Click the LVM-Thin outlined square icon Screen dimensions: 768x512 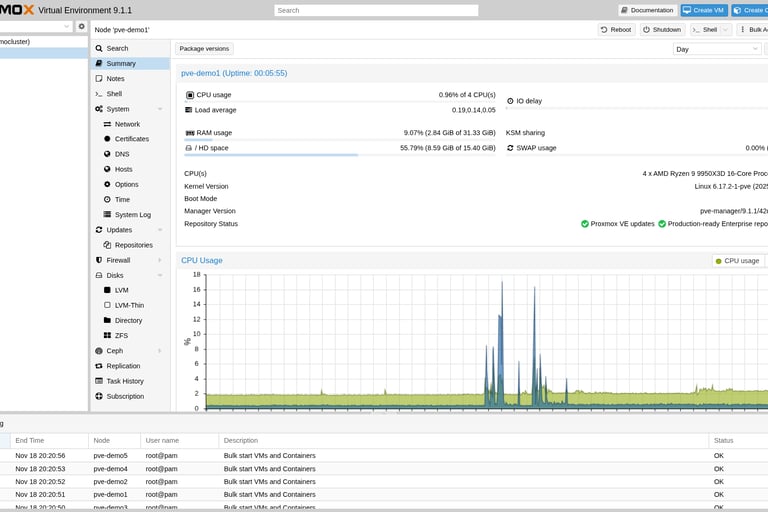107,305
